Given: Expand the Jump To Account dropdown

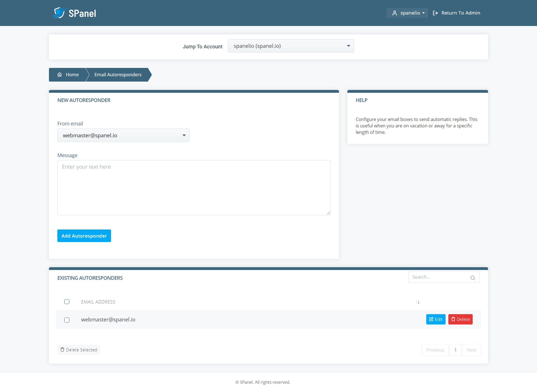Looking at the screenshot, I should pyautogui.click(x=291, y=46).
